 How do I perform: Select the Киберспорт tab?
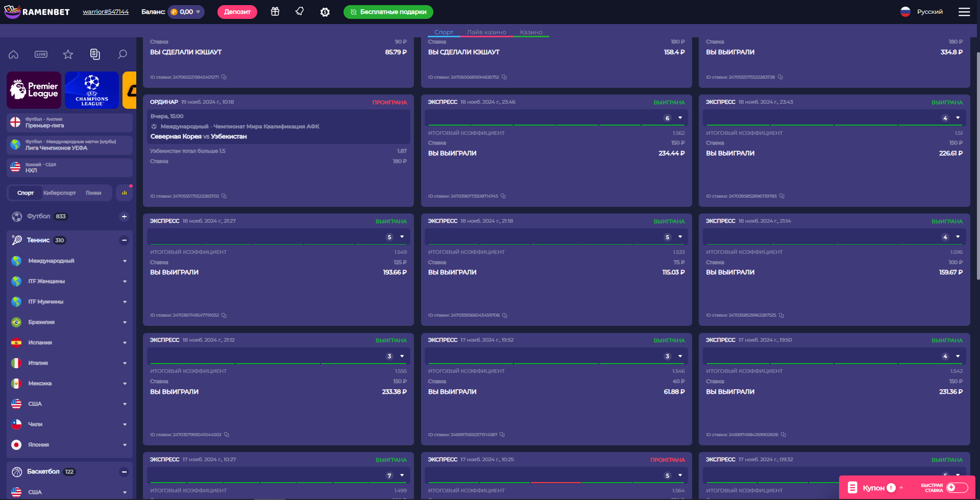click(x=60, y=193)
